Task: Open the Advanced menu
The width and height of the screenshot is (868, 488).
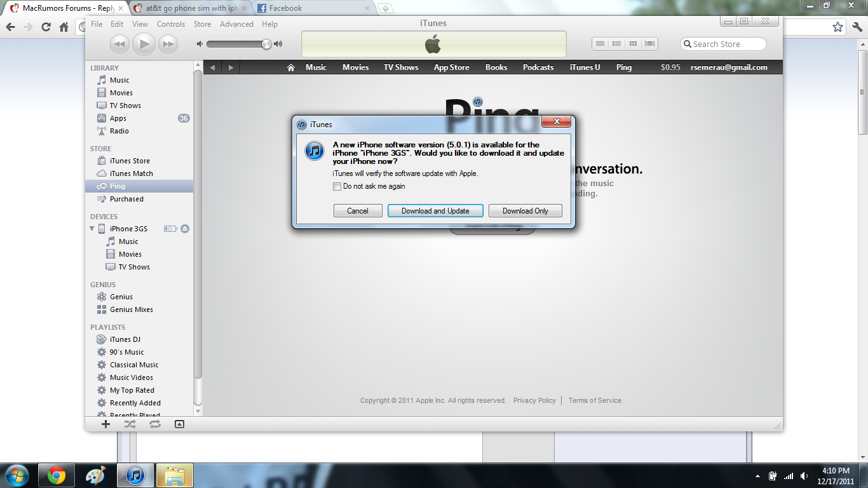Action: 236,24
